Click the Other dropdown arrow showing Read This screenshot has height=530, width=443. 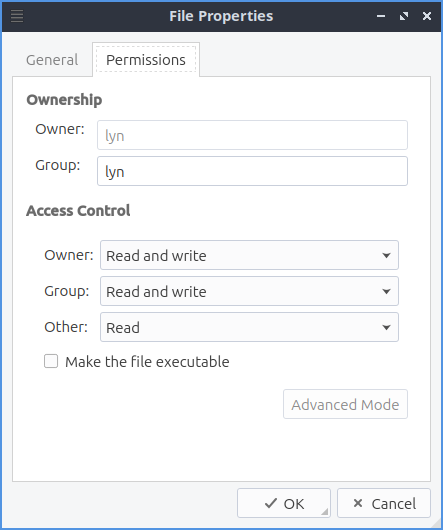coord(386,327)
